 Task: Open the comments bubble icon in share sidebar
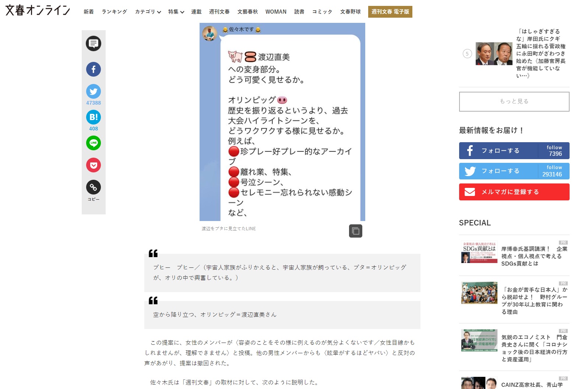click(x=94, y=43)
